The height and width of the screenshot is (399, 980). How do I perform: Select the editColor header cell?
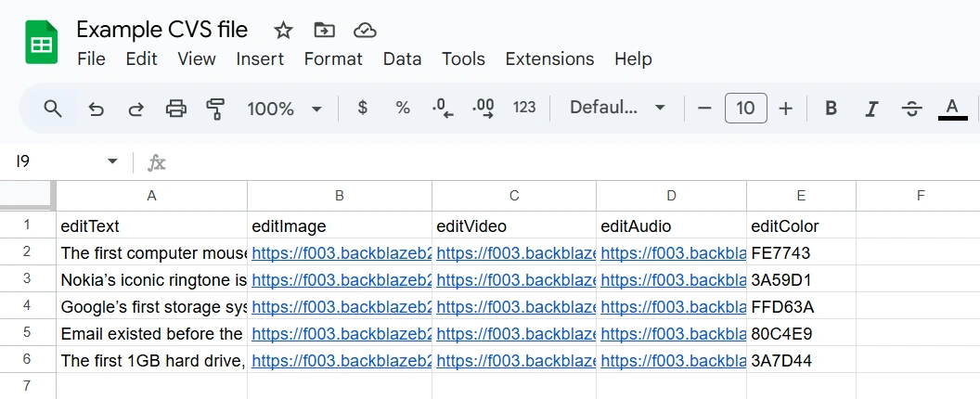click(x=801, y=225)
